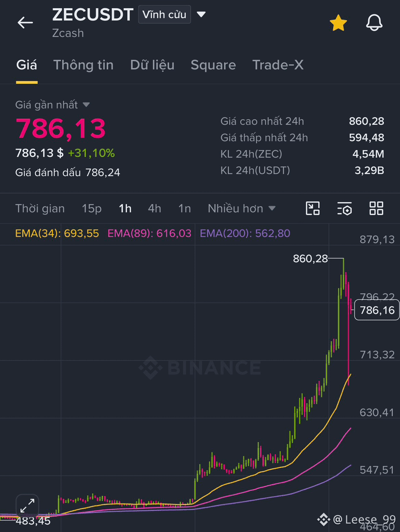Open the Nhiều hơn timeframe dropdown
This screenshot has height=532, width=400.
coord(241,208)
